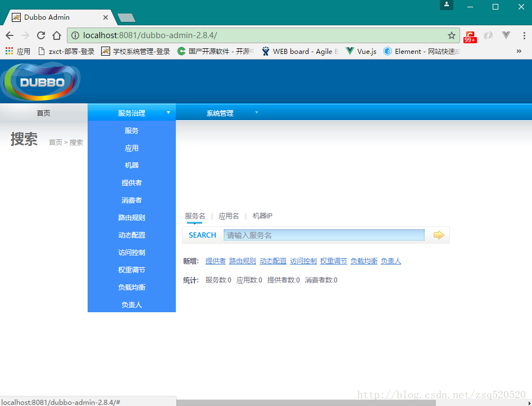Click the service name search input
This screenshot has height=406, width=532.
324,235
